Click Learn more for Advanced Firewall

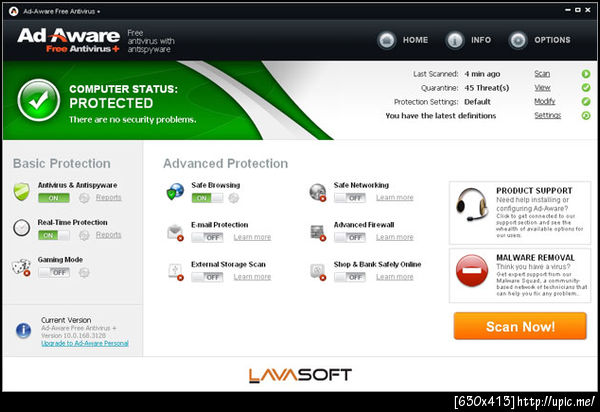pyautogui.click(x=395, y=237)
